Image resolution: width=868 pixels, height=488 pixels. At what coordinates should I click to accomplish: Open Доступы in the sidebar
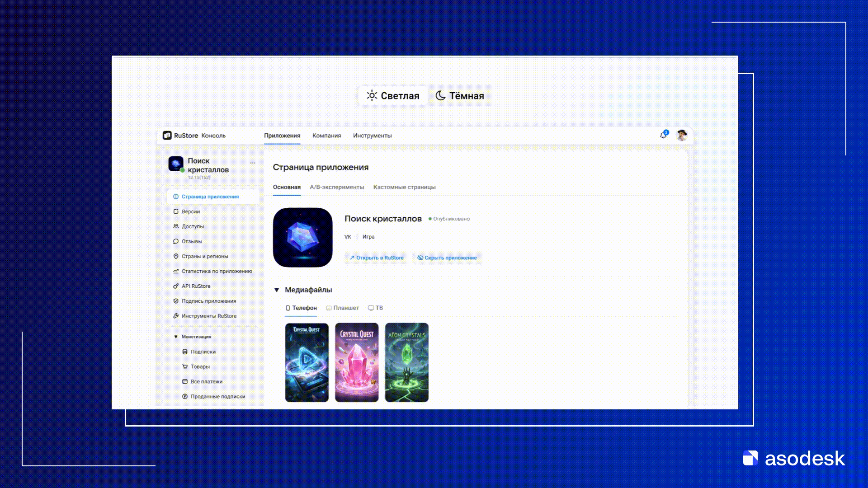193,226
